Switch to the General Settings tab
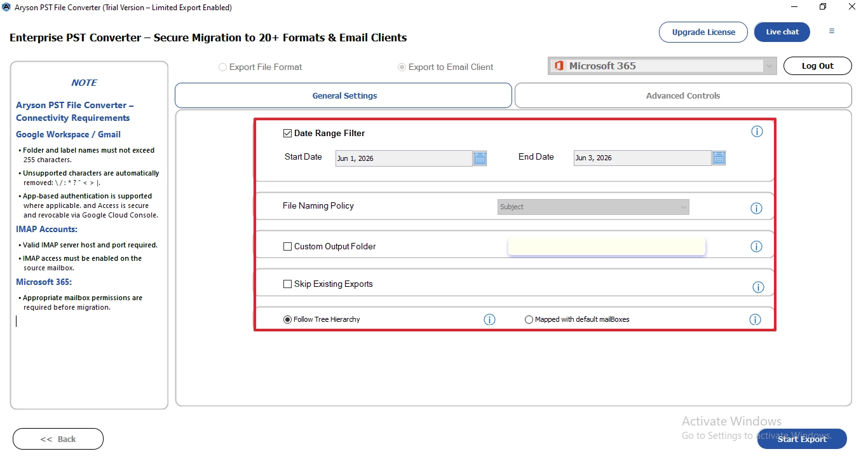Viewport: 868px width, 463px height. [343, 95]
